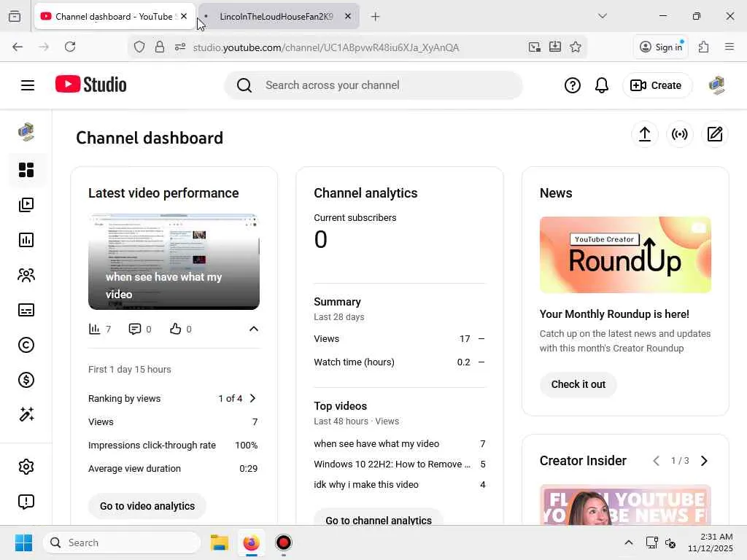Open the taskbar clock and date
The height and width of the screenshot is (560, 747).
pos(711,542)
